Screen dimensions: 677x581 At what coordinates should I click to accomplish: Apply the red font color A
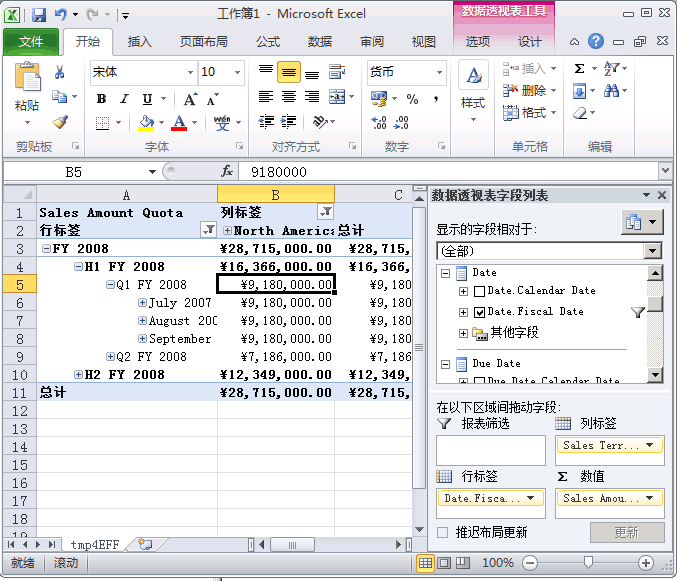179,123
